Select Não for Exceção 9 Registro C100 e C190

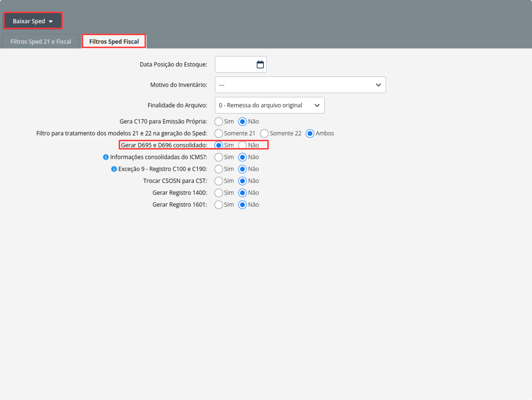(242, 169)
